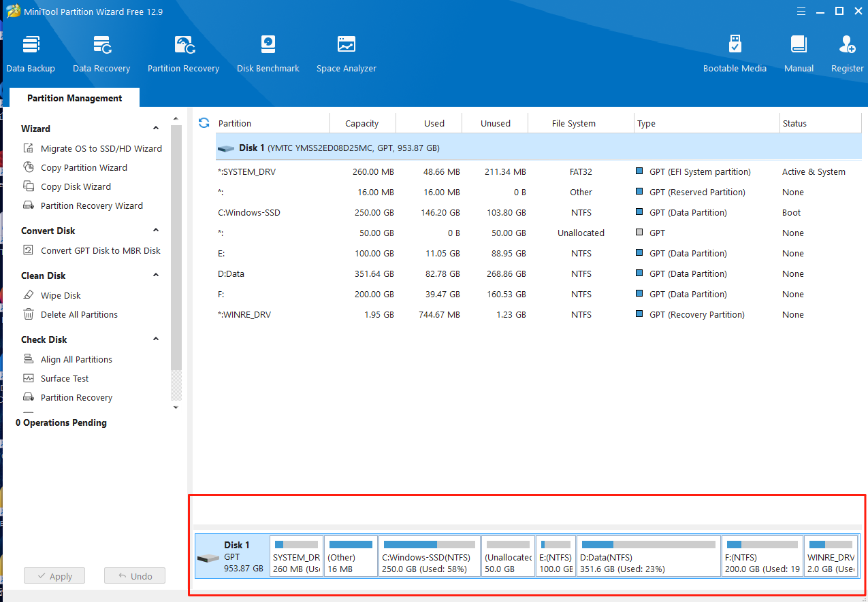Open Space Analyzer

pos(347,54)
